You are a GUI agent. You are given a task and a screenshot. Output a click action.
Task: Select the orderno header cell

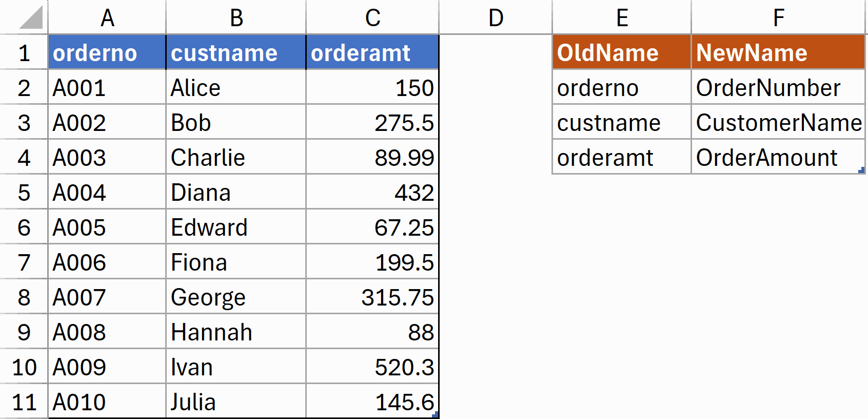point(106,52)
